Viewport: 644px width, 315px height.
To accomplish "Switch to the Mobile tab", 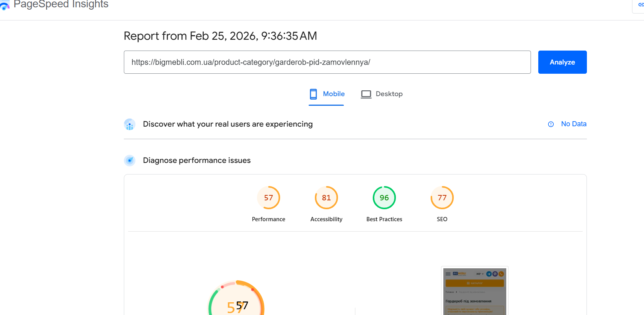I will [333, 94].
